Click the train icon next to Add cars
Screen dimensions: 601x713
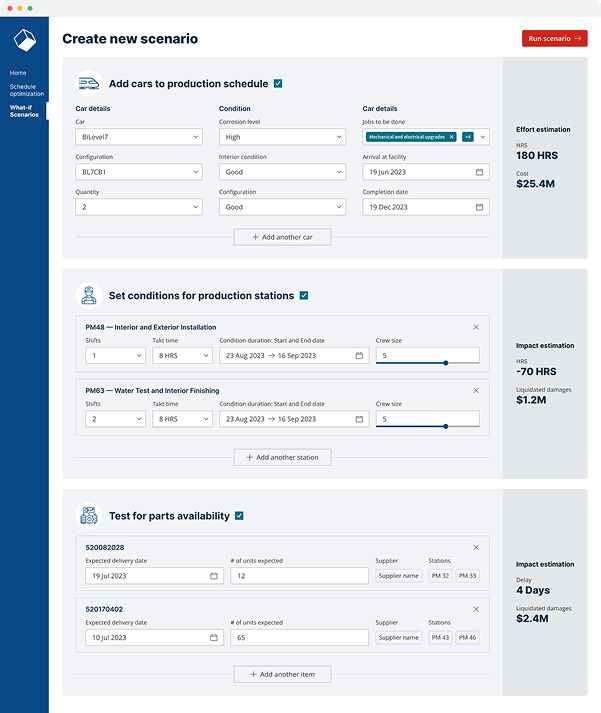point(89,83)
